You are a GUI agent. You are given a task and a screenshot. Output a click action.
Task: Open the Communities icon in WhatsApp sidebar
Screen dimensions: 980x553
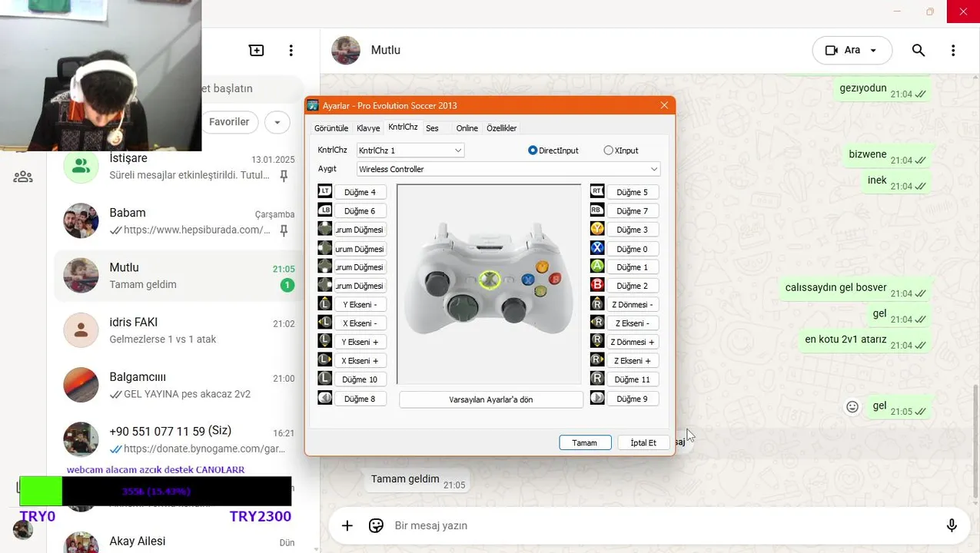click(23, 177)
